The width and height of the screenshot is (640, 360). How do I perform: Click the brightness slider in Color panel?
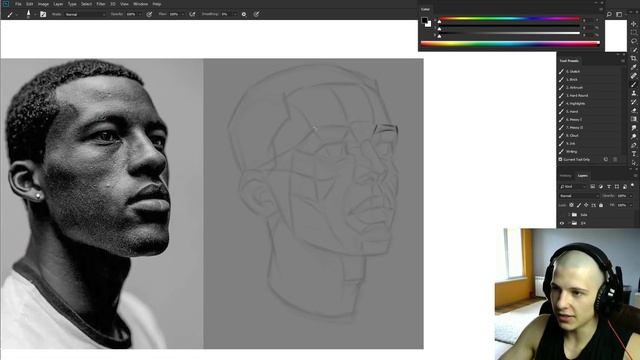509,33
